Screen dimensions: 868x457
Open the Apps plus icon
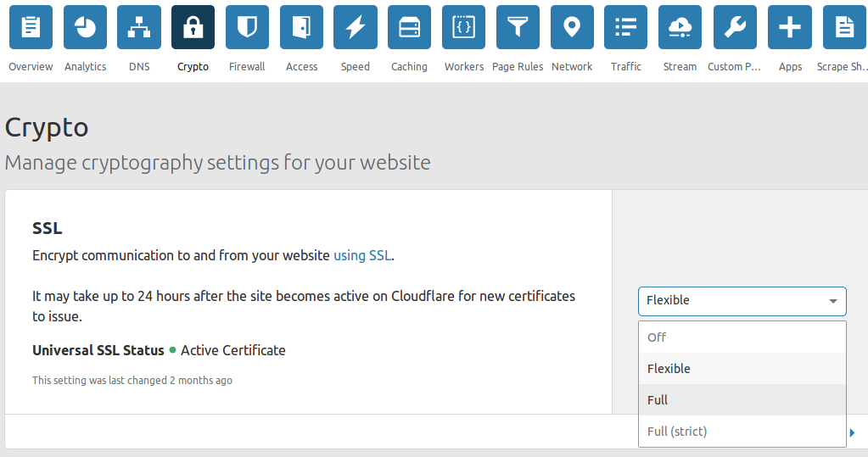click(x=790, y=27)
